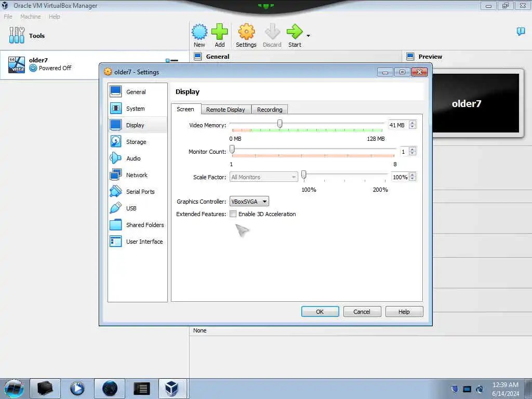Open the black list window taskbar icon

point(142,389)
